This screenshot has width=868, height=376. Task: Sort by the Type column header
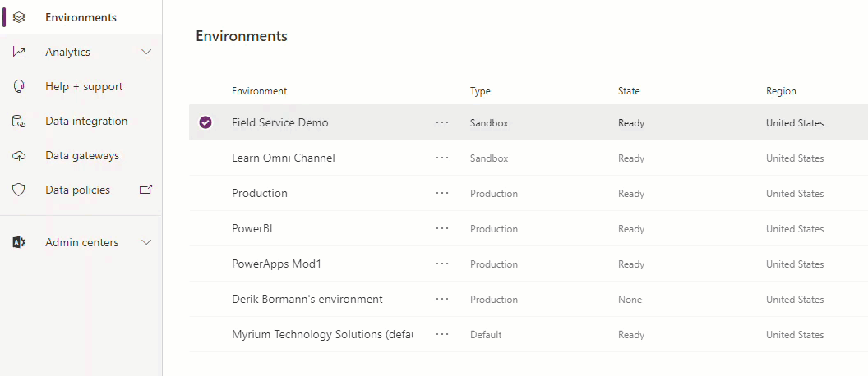point(480,91)
